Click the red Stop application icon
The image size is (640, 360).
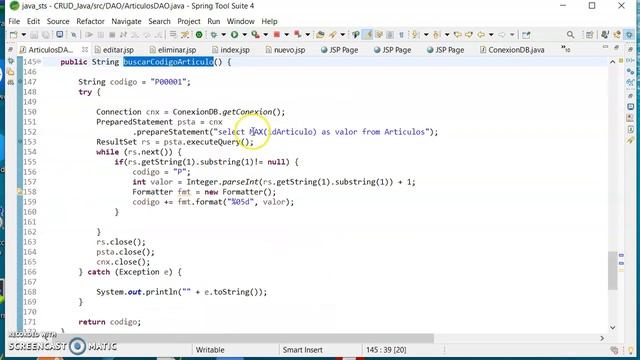point(276,35)
